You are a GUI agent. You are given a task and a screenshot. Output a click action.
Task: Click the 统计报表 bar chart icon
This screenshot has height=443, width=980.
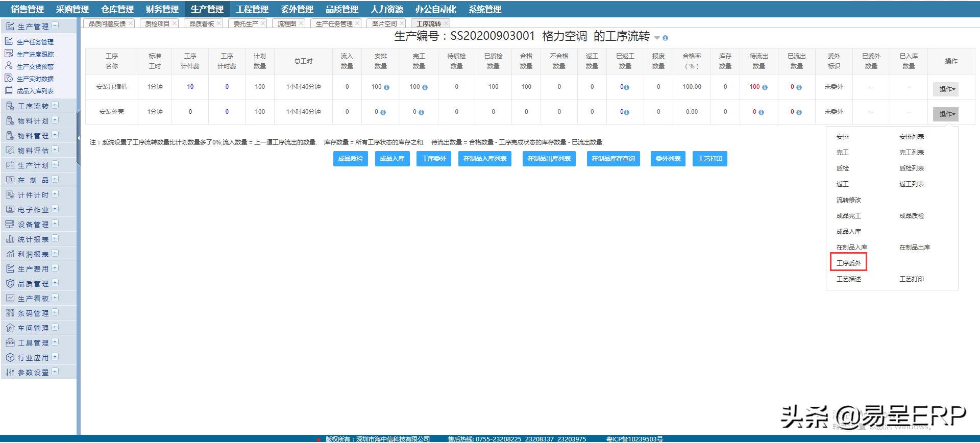(x=10, y=239)
